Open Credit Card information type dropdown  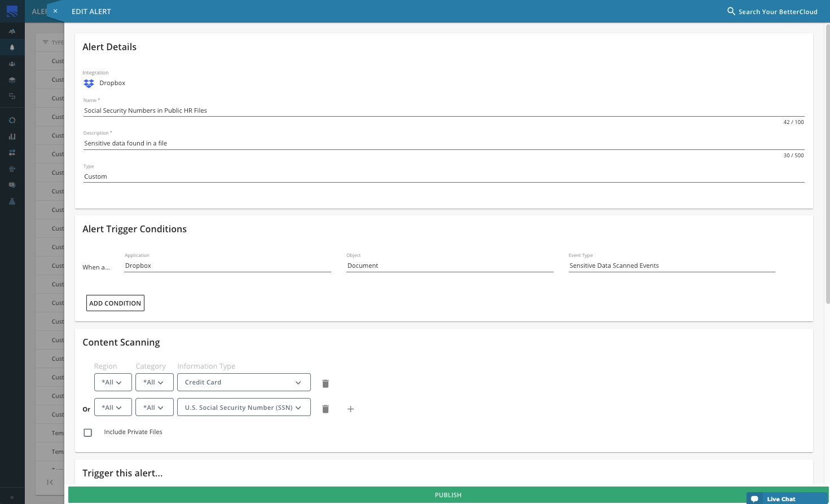tap(244, 382)
